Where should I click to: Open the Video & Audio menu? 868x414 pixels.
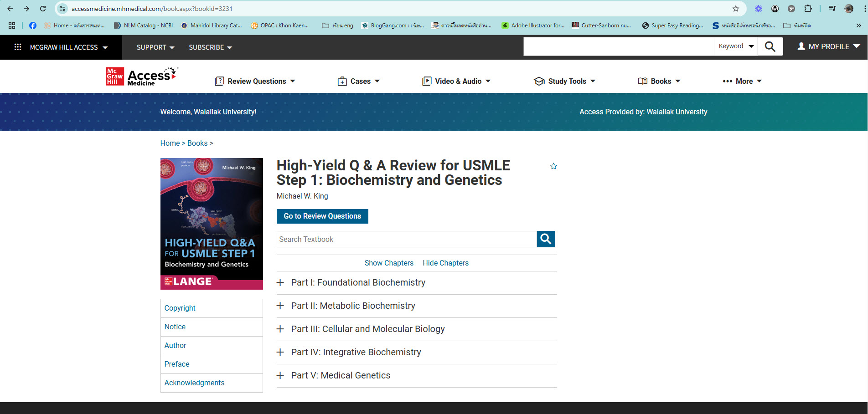point(456,81)
